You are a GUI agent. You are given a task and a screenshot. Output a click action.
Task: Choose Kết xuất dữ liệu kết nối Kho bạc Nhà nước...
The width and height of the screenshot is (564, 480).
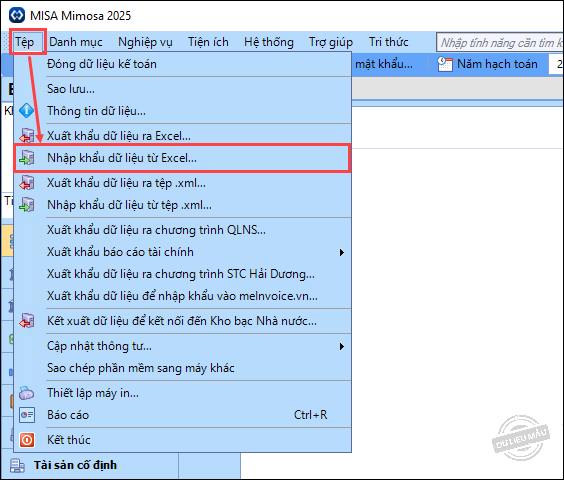pyautogui.click(x=182, y=321)
